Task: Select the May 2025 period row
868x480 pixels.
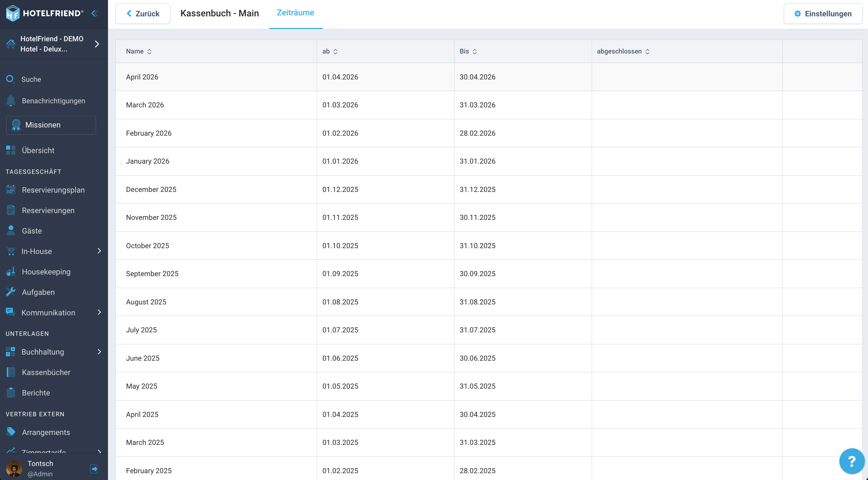Action: pos(489,386)
